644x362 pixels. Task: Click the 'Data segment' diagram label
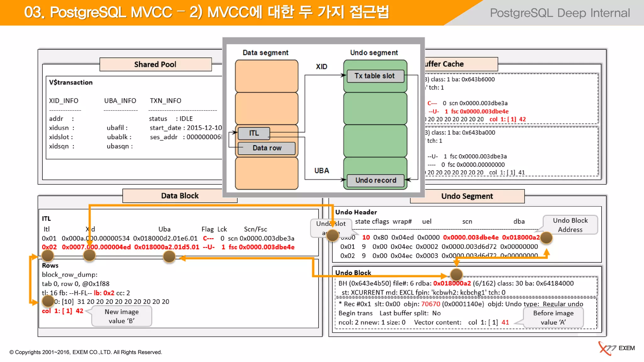pyautogui.click(x=265, y=52)
